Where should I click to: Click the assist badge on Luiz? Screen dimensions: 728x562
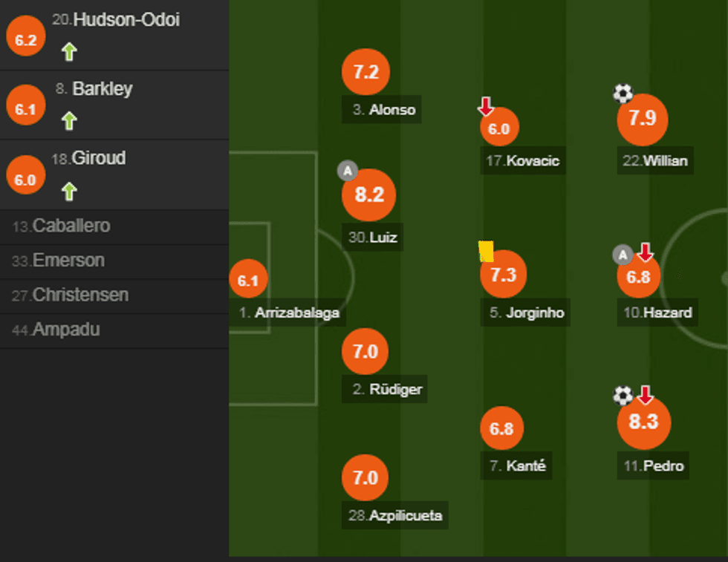point(347,171)
